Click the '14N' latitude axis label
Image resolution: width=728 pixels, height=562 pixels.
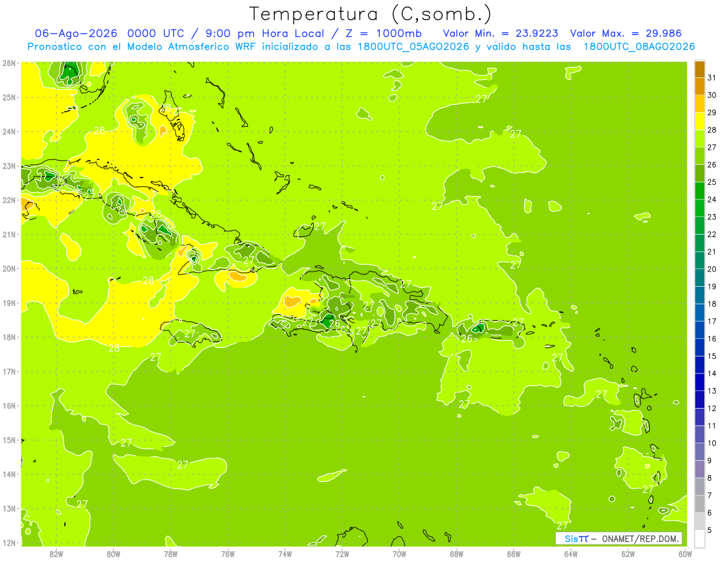click(9, 474)
